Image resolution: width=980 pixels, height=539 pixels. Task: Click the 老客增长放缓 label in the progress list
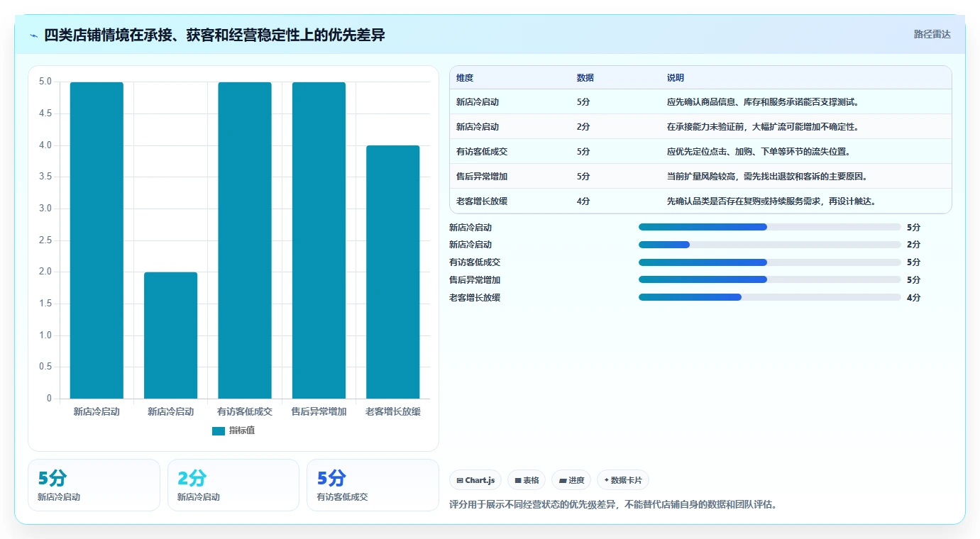(475, 298)
